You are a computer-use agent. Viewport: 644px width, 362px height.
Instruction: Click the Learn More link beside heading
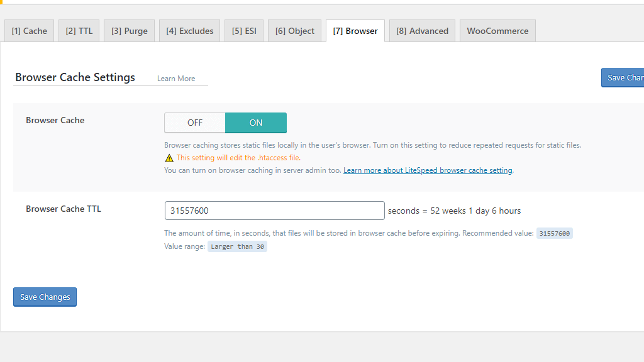pyautogui.click(x=176, y=79)
